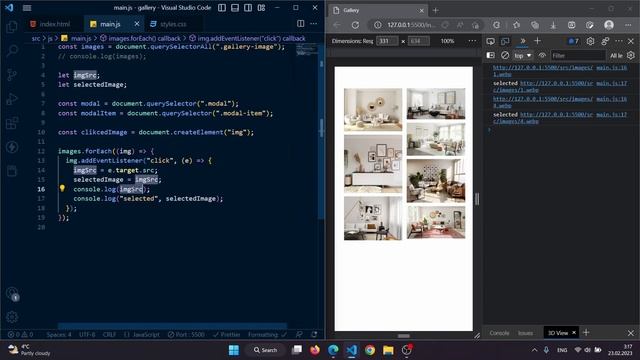Image resolution: width=640 pixels, height=360 pixels.
Task: Click the VS Code editor horizontal scrollbar
Action: click(x=172, y=326)
